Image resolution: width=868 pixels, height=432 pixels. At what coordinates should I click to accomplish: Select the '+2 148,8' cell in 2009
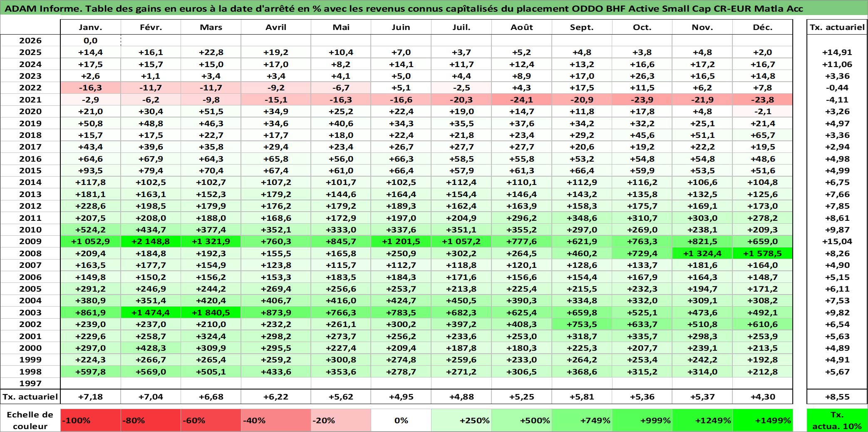pyautogui.click(x=151, y=241)
